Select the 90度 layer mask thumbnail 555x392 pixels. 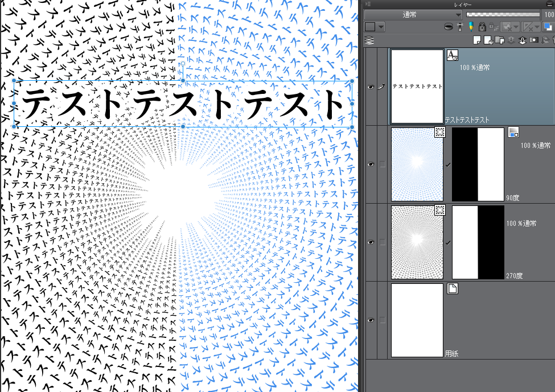[478, 164]
